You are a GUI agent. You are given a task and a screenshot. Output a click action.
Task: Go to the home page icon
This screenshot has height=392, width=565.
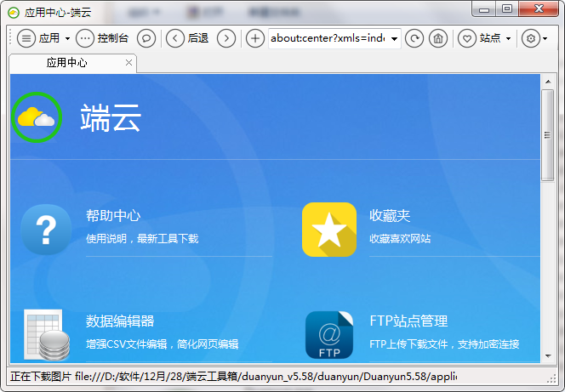[x=438, y=38]
